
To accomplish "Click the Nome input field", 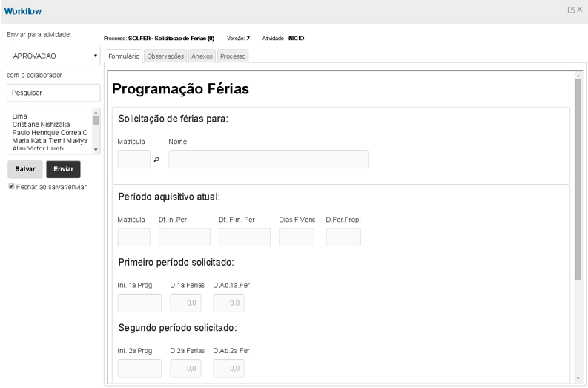I will click(268, 160).
